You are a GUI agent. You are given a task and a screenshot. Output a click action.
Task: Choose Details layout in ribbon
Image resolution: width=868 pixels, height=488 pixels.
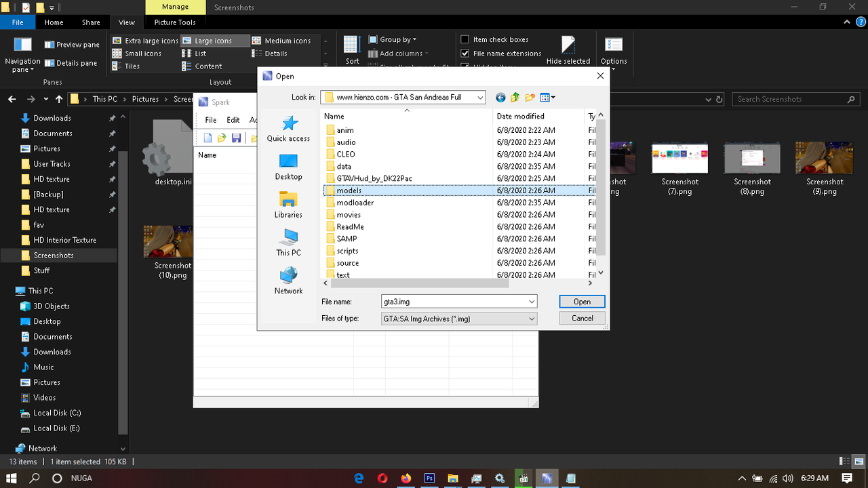point(270,54)
